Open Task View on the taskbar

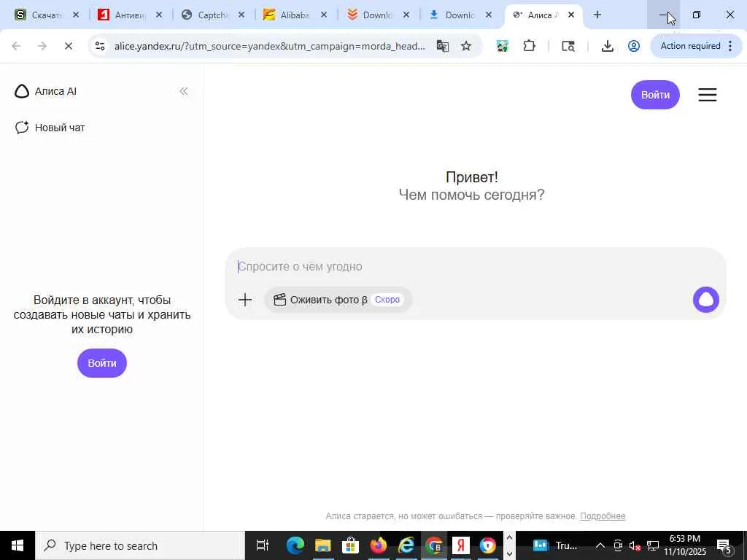[x=263, y=545]
